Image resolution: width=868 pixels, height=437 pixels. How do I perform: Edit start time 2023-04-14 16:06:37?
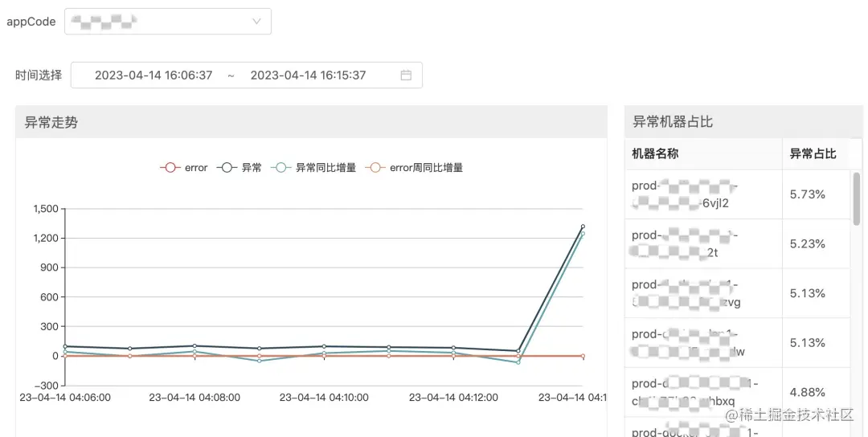pyautogui.click(x=154, y=76)
